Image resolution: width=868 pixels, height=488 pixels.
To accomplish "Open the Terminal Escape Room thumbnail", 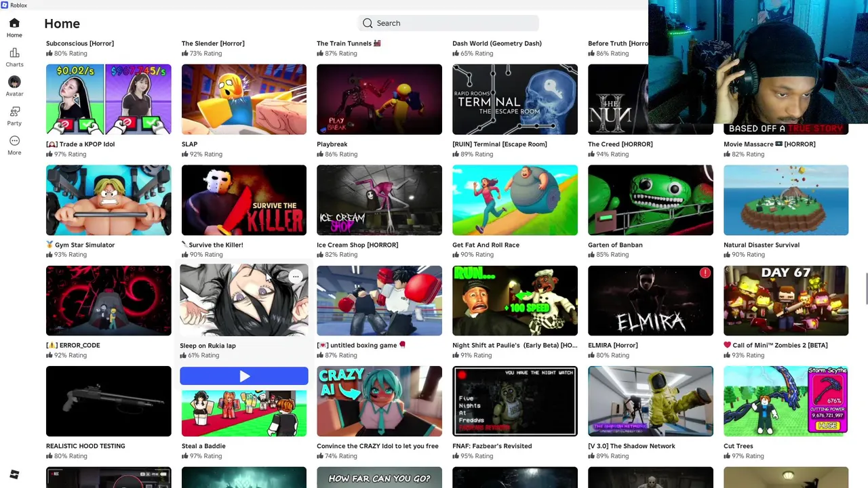I will tap(515, 100).
